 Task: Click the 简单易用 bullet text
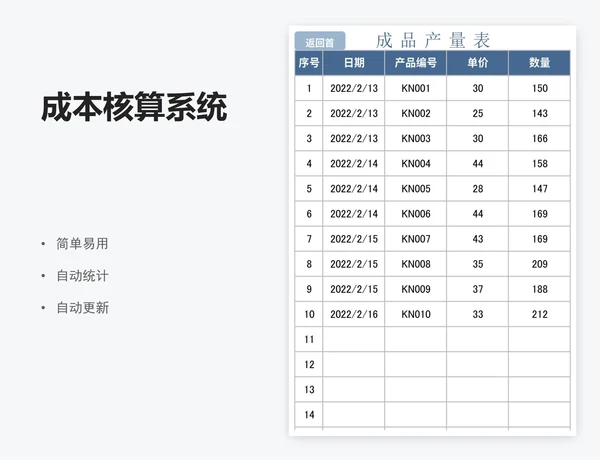[82, 243]
